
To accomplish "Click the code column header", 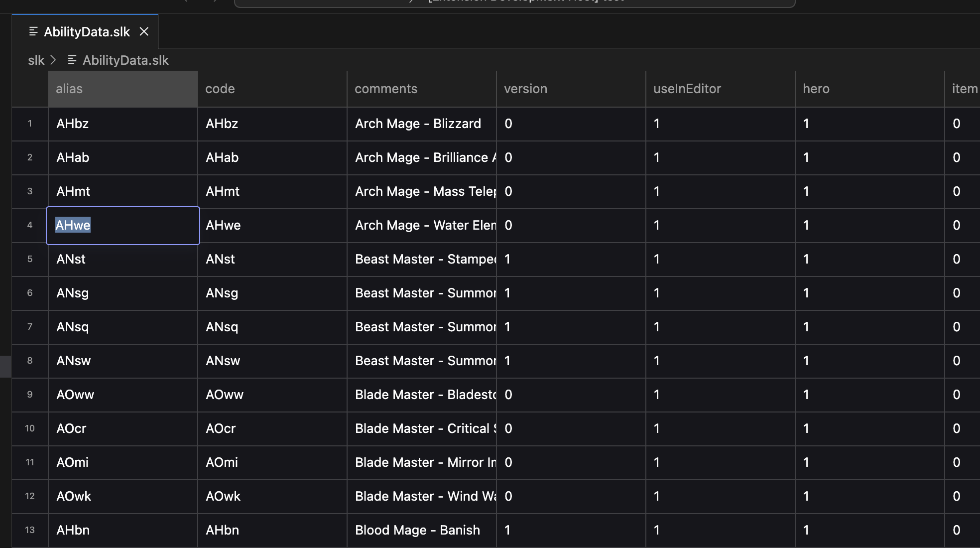I will tap(272, 89).
